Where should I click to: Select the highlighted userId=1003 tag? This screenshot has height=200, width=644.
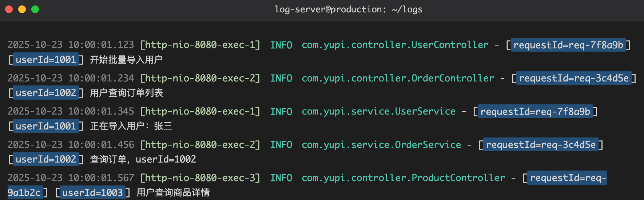tap(92, 193)
